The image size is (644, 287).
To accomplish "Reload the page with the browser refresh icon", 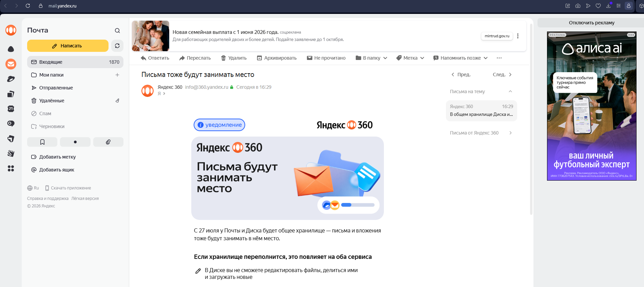I will tap(28, 6).
